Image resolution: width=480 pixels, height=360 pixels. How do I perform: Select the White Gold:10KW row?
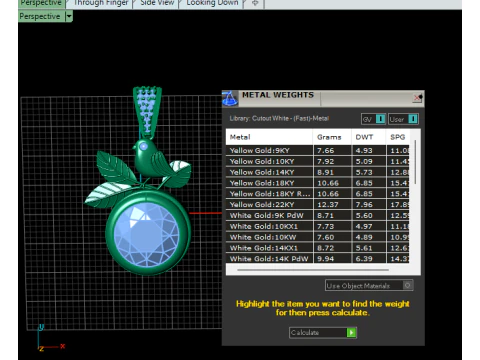318,237
